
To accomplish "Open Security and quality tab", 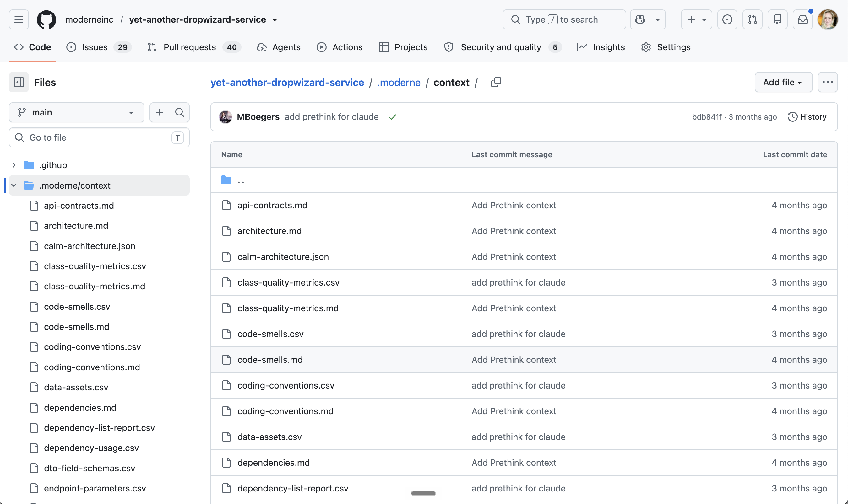I will pyautogui.click(x=503, y=47).
